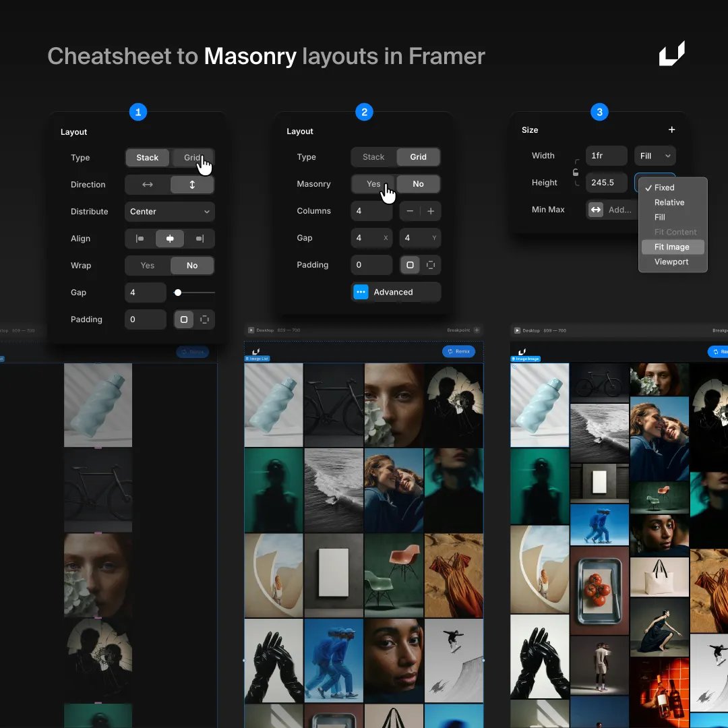Open the Distribute Center dropdown
The height and width of the screenshot is (728, 728).
coord(169,211)
